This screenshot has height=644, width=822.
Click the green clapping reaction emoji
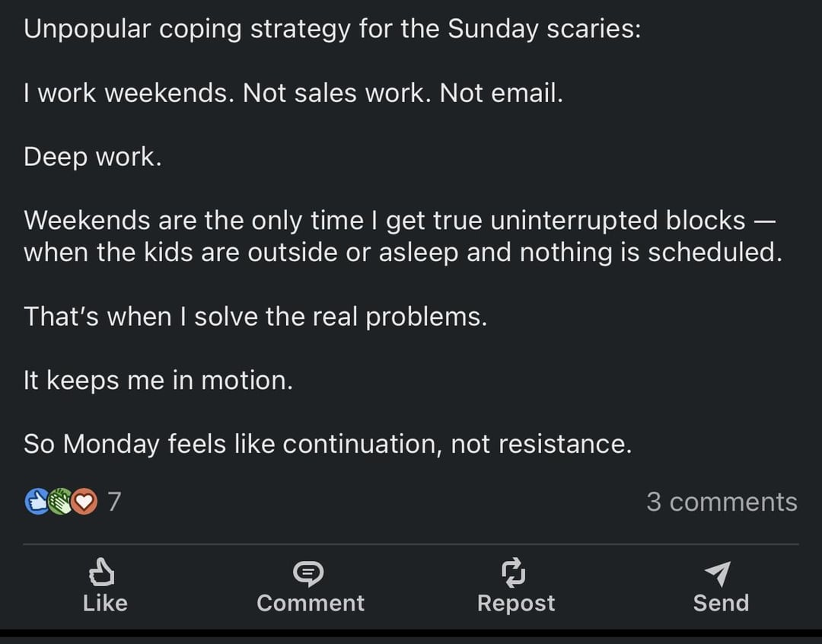(x=60, y=502)
